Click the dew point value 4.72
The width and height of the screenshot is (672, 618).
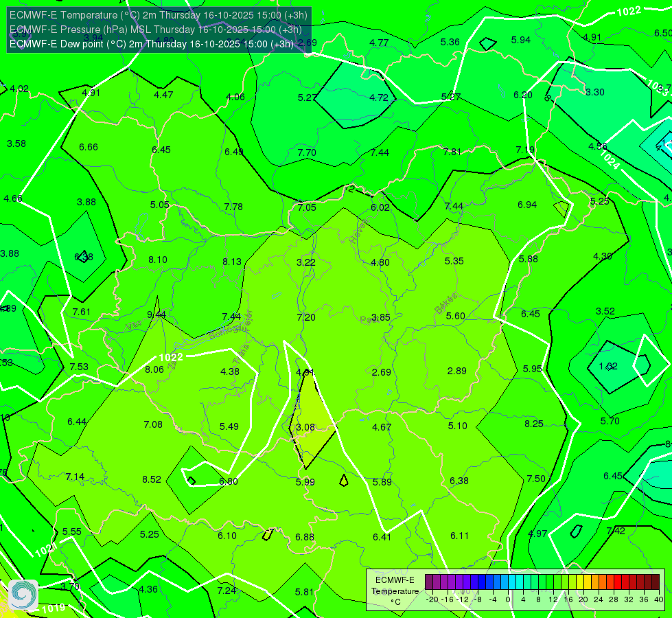[379, 98]
